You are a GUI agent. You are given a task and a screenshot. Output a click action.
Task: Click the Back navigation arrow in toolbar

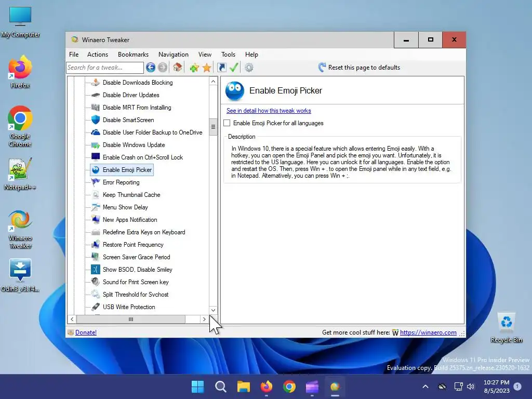click(x=151, y=68)
